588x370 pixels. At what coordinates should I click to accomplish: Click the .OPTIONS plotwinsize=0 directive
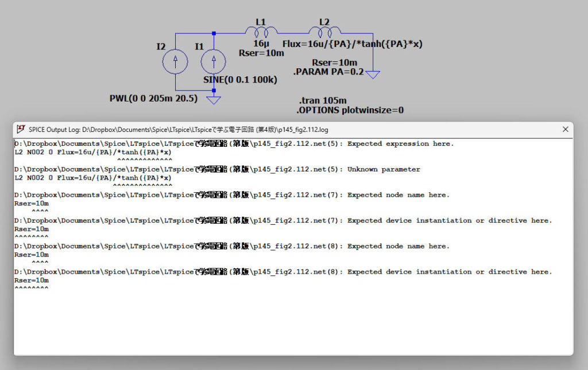[350, 110]
